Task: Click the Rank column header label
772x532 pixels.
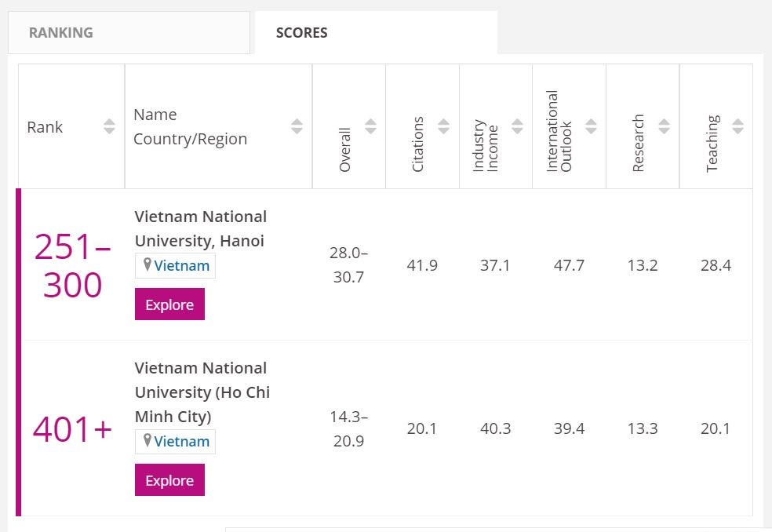Action: point(45,127)
